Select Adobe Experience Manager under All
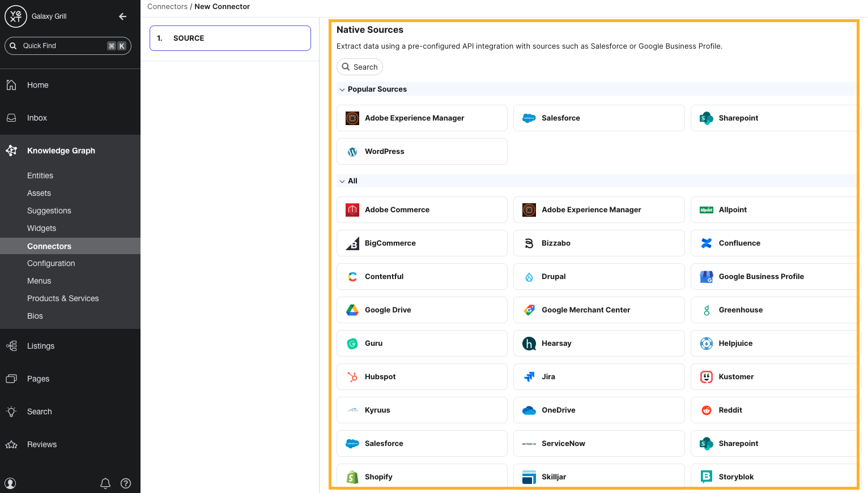This screenshot has width=868, height=493. click(x=599, y=209)
